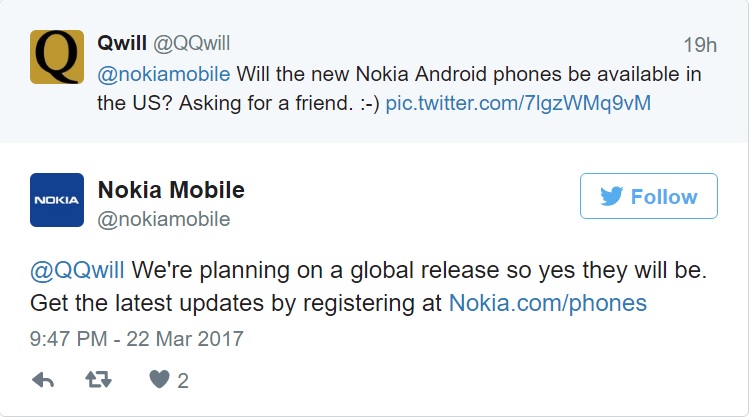Viewport: 752px width, 417px height.
Task: Open the 19h timestamp of Qwill's tweet
Action: pos(697,44)
